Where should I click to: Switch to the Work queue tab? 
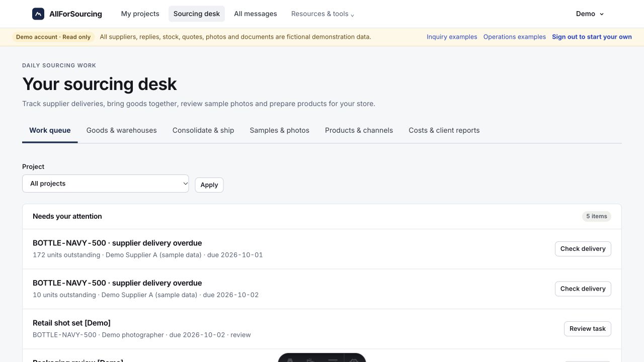point(50,130)
